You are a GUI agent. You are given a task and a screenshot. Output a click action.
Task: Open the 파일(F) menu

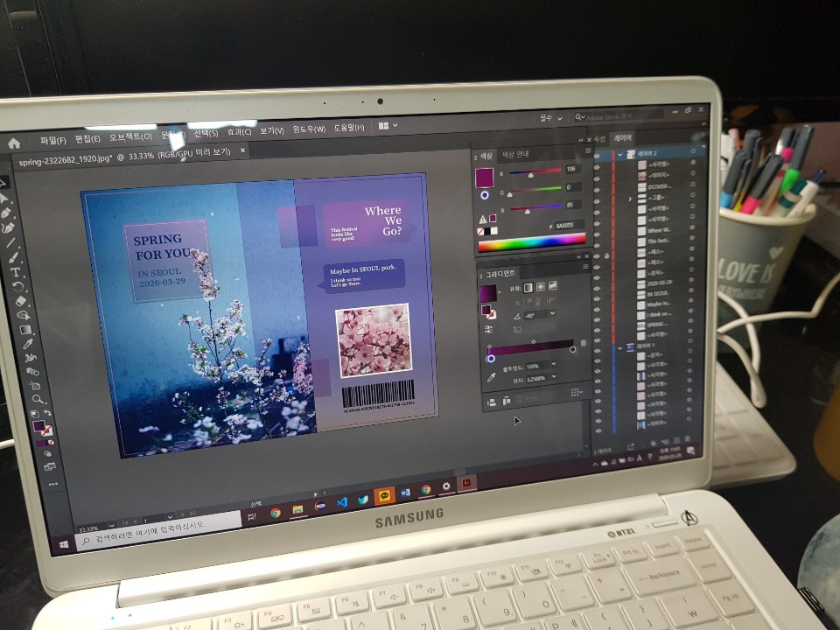point(52,140)
